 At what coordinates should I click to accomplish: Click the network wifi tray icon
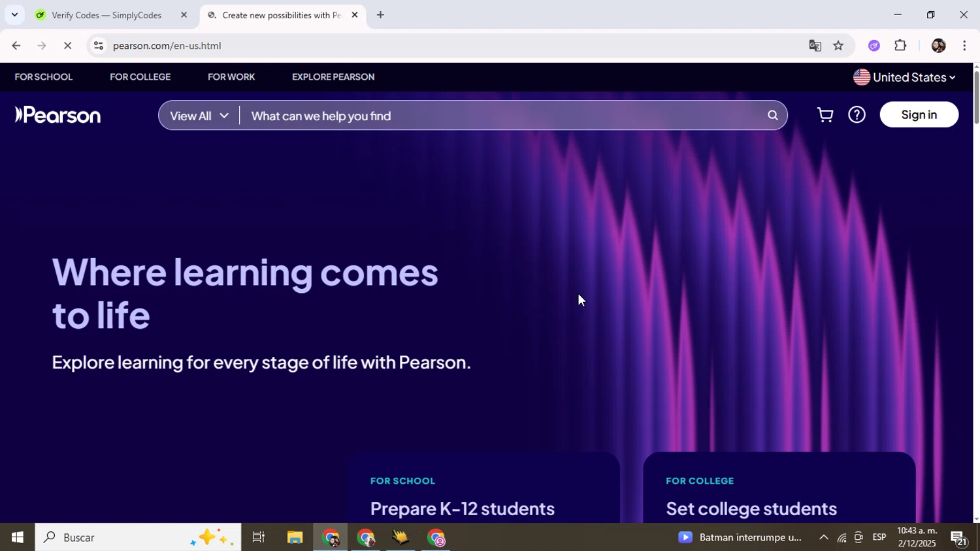pyautogui.click(x=841, y=538)
